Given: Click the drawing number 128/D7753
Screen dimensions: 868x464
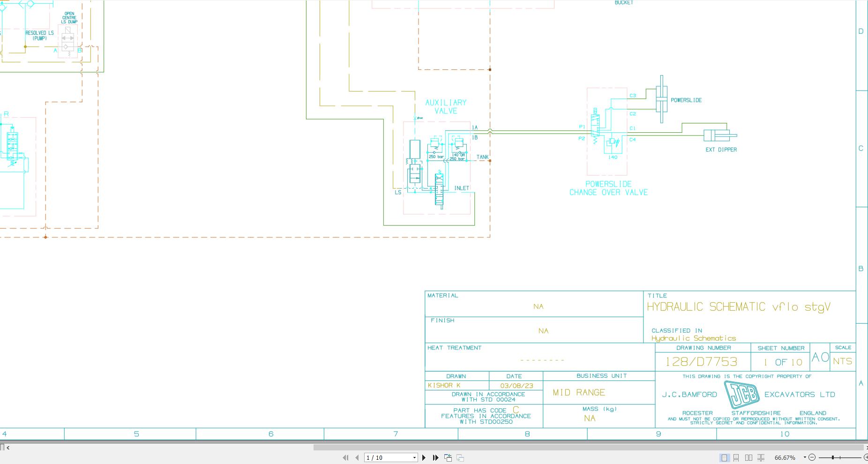Looking at the screenshot, I should [x=702, y=362].
